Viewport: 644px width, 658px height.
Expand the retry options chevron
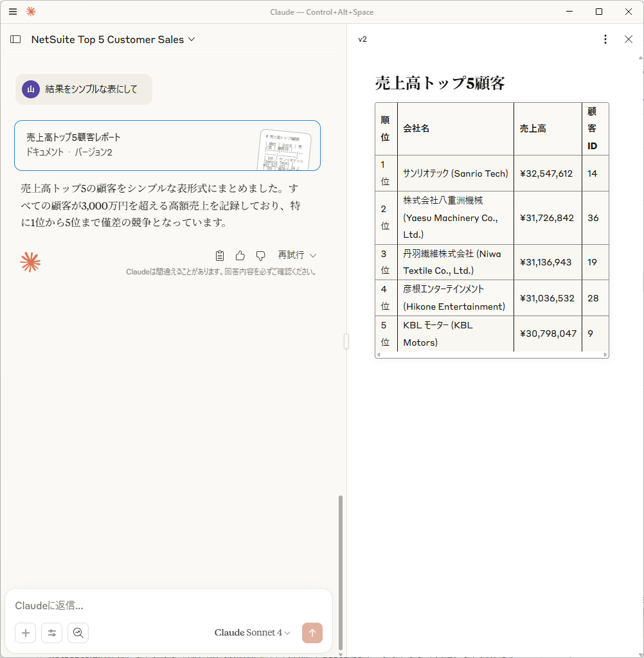click(x=313, y=256)
